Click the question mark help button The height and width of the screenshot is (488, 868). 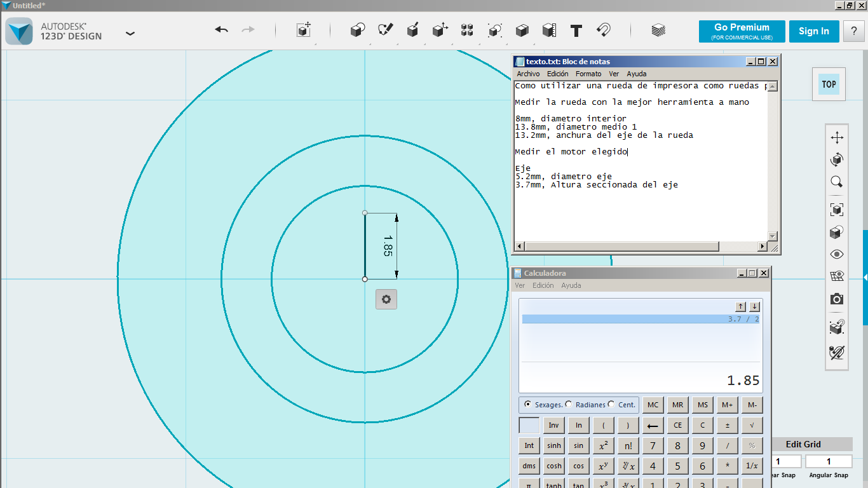click(x=854, y=31)
